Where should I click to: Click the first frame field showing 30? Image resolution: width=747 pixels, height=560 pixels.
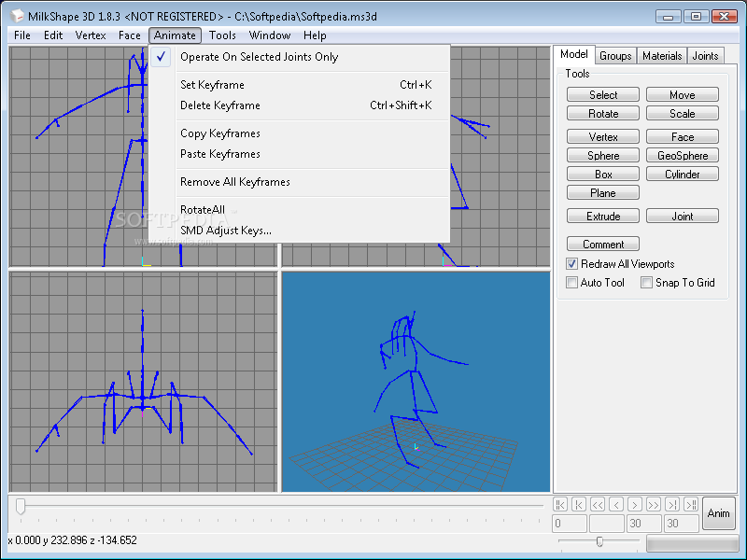644,524
